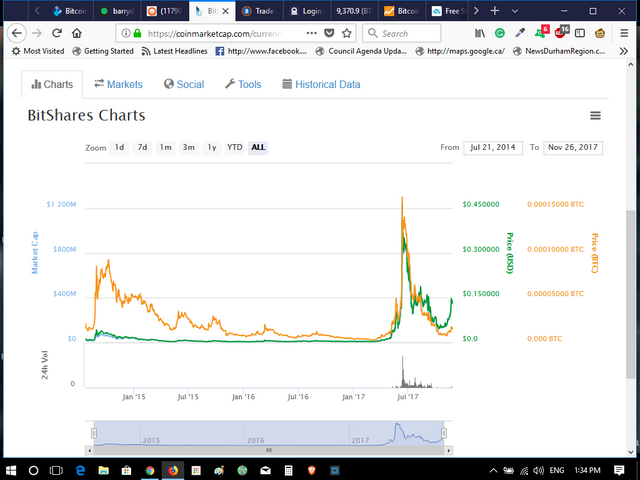Screen dimensions: 640x480
Task: Switch to the Markets tab
Action: click(x=118, y=84)
